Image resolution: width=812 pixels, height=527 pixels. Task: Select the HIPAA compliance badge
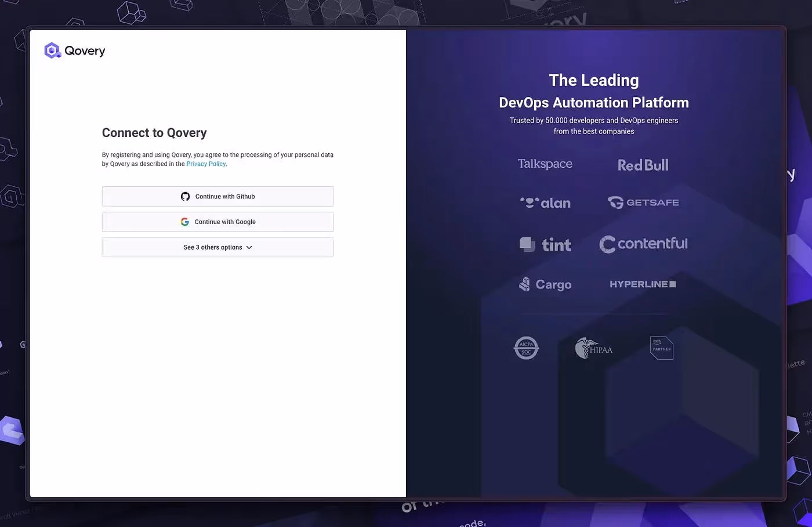coord(594,348)
